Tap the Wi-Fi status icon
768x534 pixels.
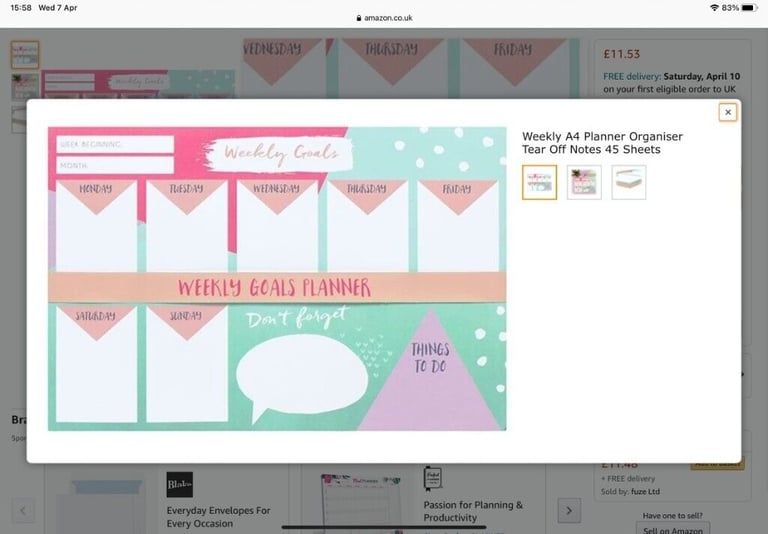click(x=714, y=8)
